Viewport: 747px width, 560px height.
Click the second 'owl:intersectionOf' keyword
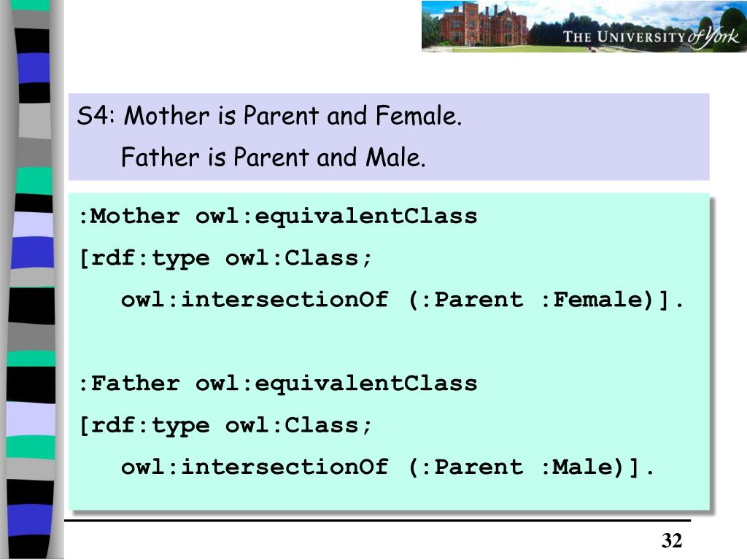click(x=255, y=467)
